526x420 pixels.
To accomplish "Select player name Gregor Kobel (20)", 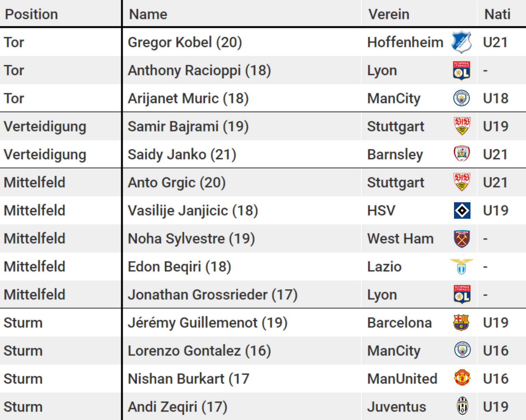I will click(x=185, y=42).
